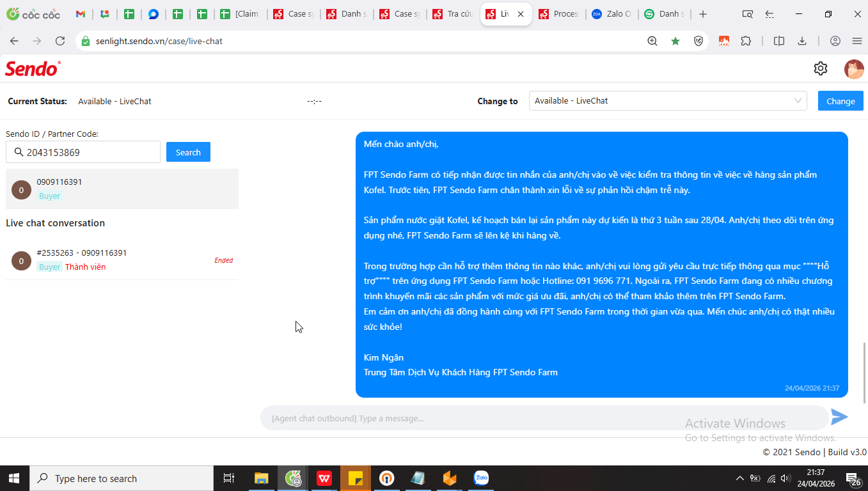Click the taskbar clock showing 21:37
The width and height of the screenshot is (868, 491).
(x=815, y=478)
